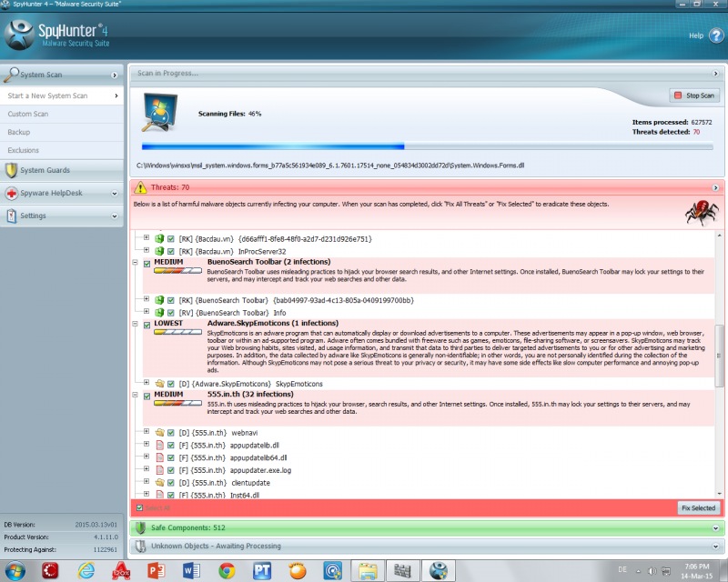This screenshot has height=582, width=728.
Task: Click the Settings clipboard icon
Action: 11,216
